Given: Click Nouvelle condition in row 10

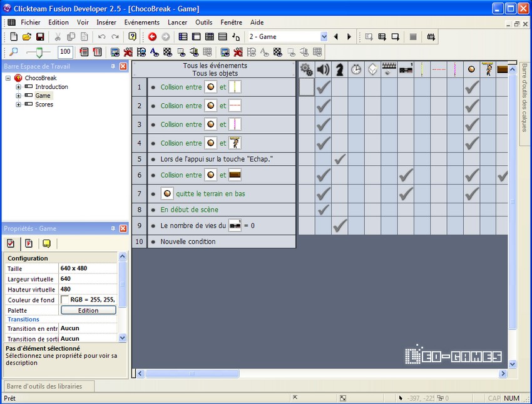Looking at the screenshot, I should pos(188,241).
